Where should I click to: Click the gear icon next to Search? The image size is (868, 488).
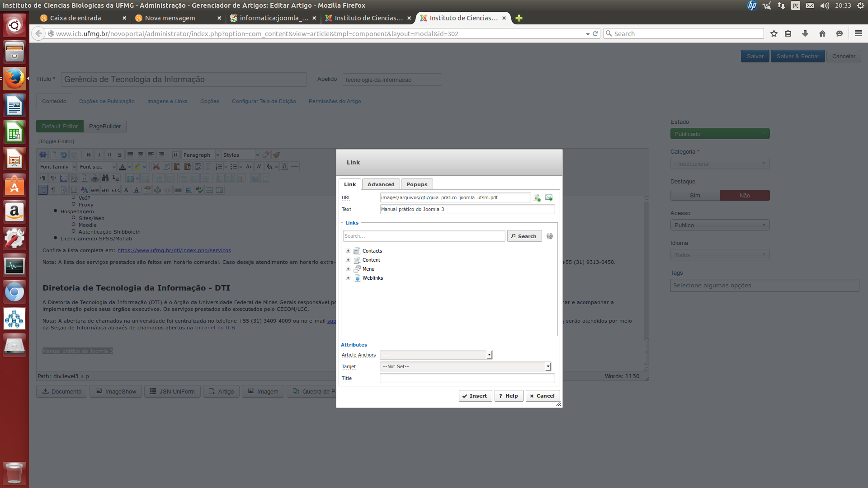pos(550,236)
